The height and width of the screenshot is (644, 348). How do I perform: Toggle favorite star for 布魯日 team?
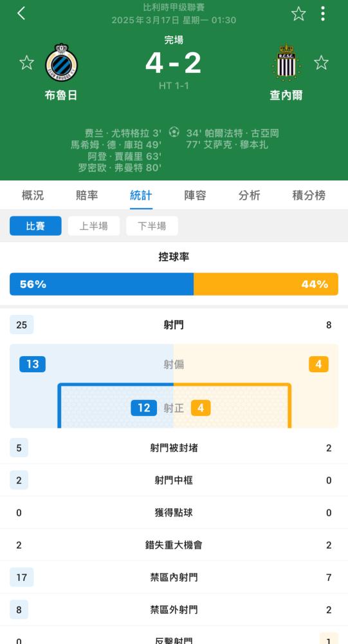pos(26,63)
